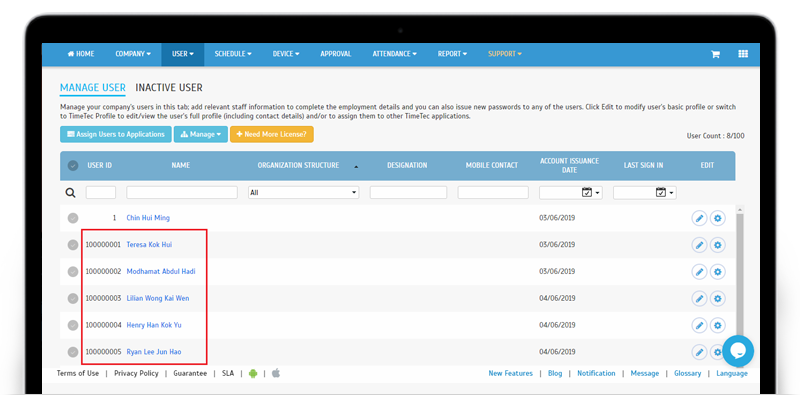
Task: Open SLA footer link
Action: click(228, 374)
